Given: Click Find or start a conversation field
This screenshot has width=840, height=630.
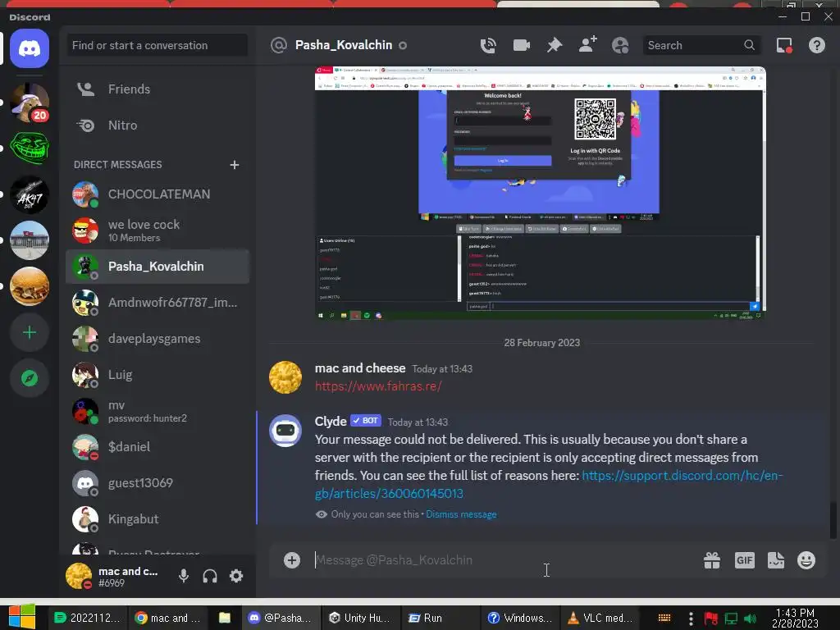Looking at the screenshot, I should click(x=157, y=46).
